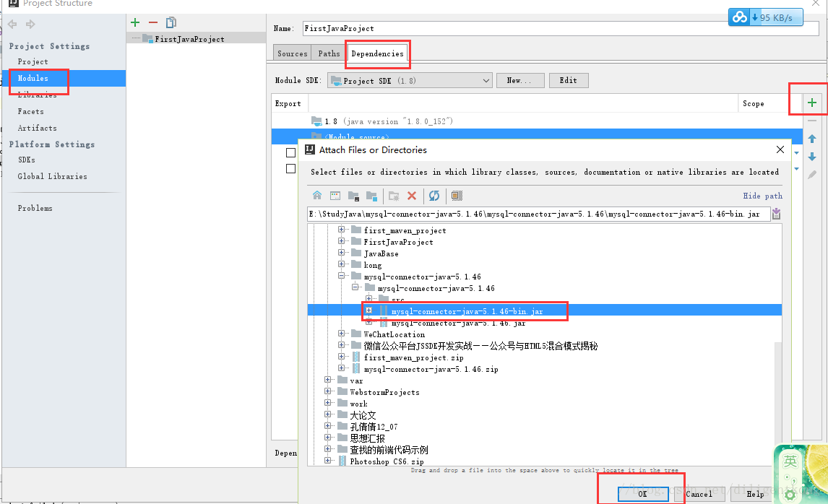Jump to module directory in file chooser

coord(372,196)
